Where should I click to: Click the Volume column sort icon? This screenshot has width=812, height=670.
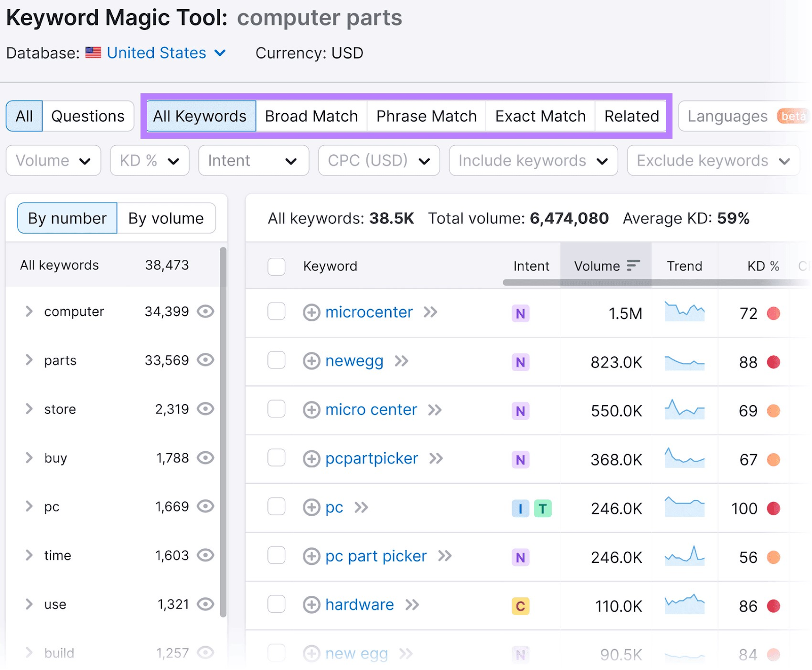click(632, 265)
